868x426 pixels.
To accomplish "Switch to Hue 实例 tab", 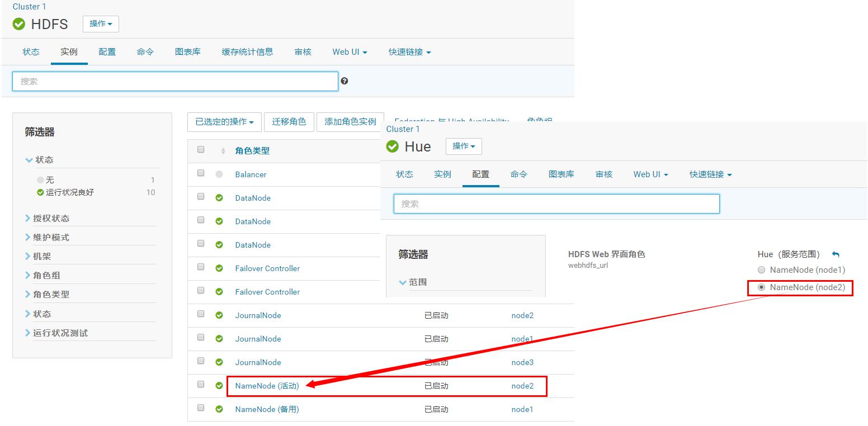I will [443, 174].
